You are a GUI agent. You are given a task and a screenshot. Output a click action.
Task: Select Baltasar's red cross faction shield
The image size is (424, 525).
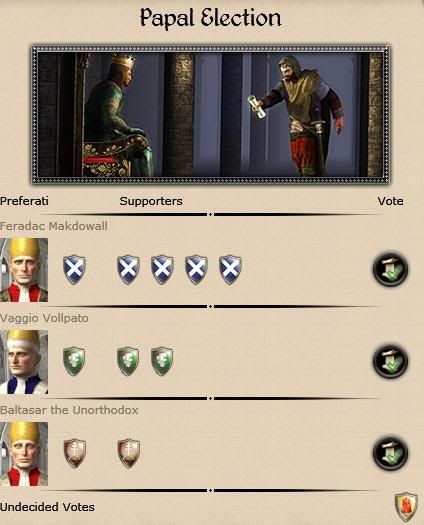coord(75,453)
